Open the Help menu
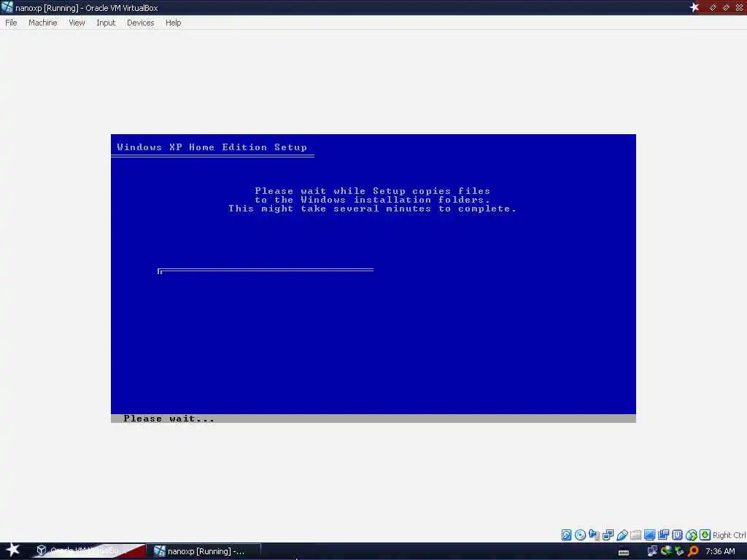 click(x=174, y=23)
